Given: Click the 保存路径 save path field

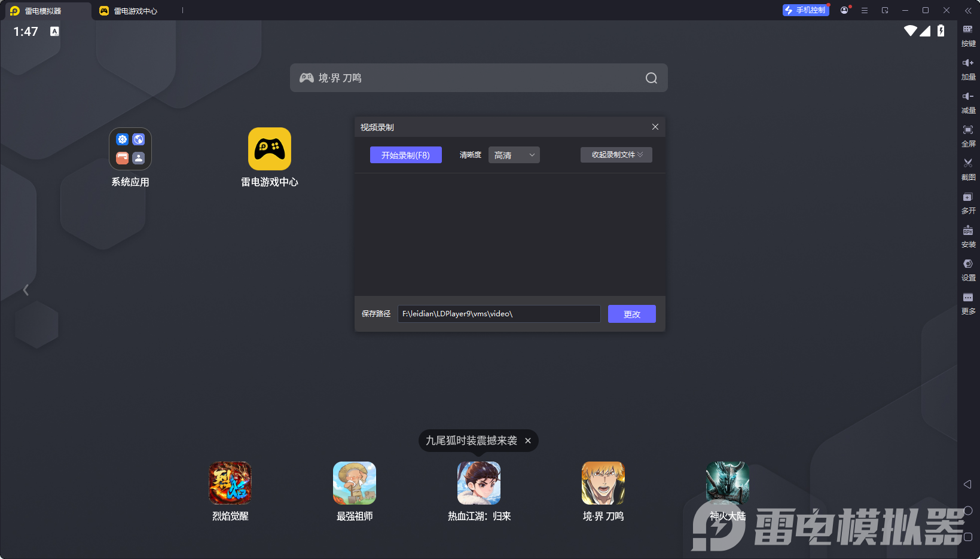Looking at the screenshot, I should click(x=499, y=314).
